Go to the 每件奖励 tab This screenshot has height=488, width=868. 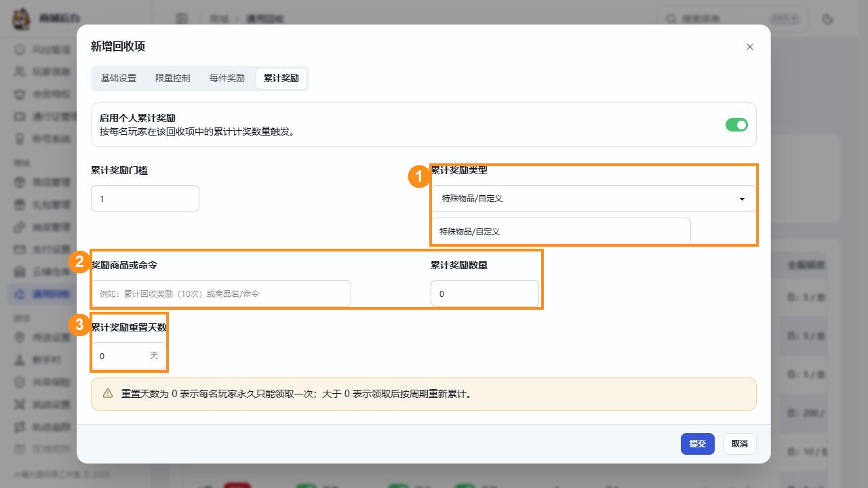point(227,78)
